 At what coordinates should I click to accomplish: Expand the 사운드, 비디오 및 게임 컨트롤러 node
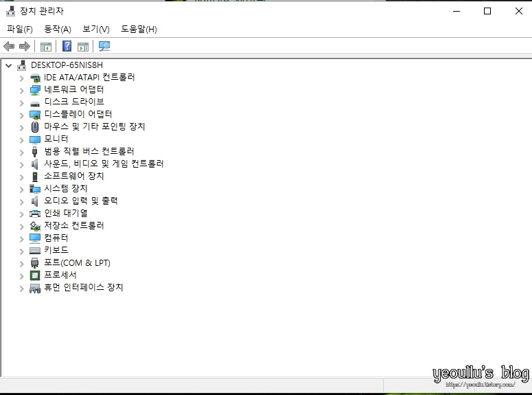22,165
